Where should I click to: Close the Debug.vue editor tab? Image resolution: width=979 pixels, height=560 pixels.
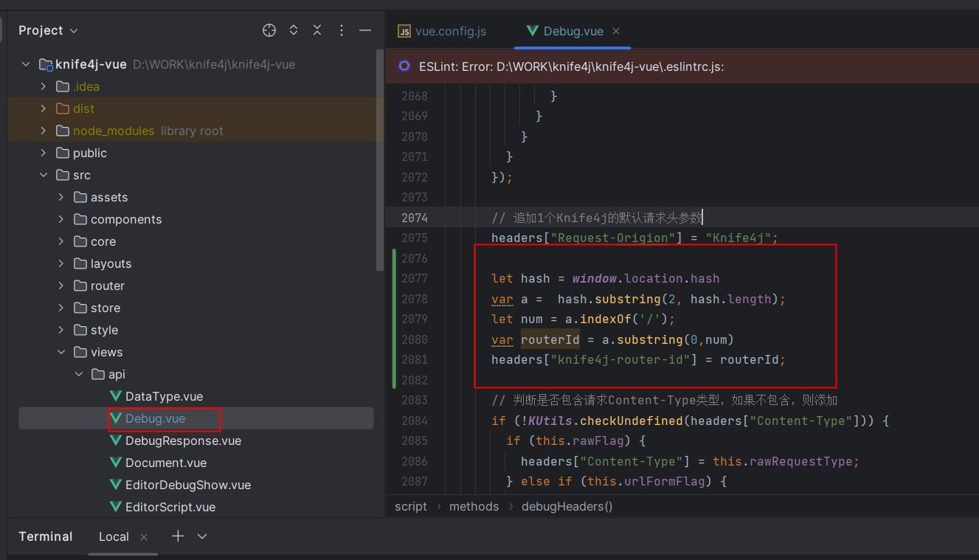(x=616, y=31)
